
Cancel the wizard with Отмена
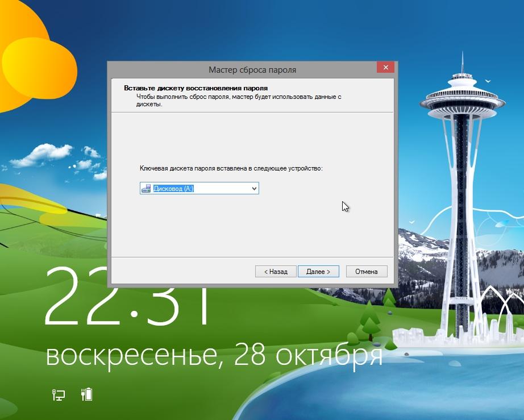coord(367,271)
